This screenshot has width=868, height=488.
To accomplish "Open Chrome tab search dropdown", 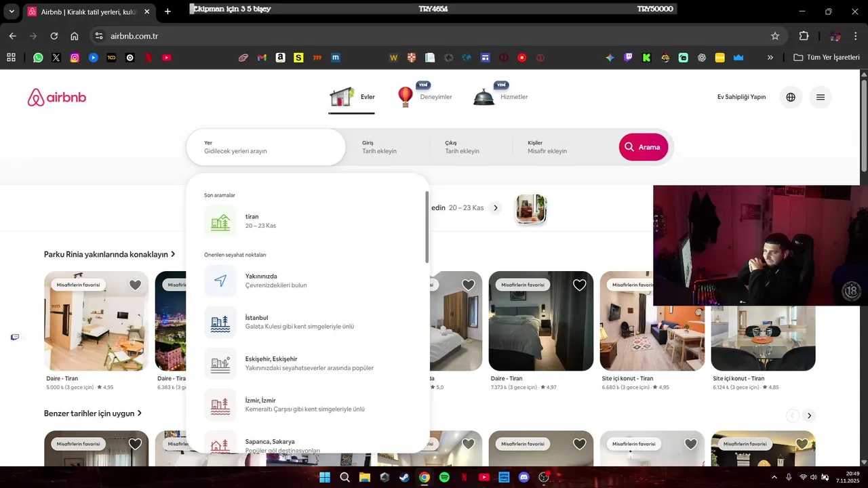I will coord(12,12).
